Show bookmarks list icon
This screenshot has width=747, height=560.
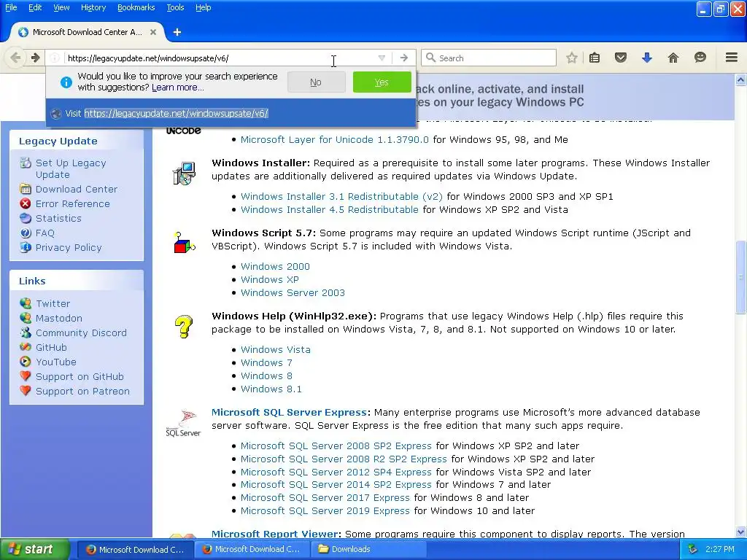(x=594, y=58)
